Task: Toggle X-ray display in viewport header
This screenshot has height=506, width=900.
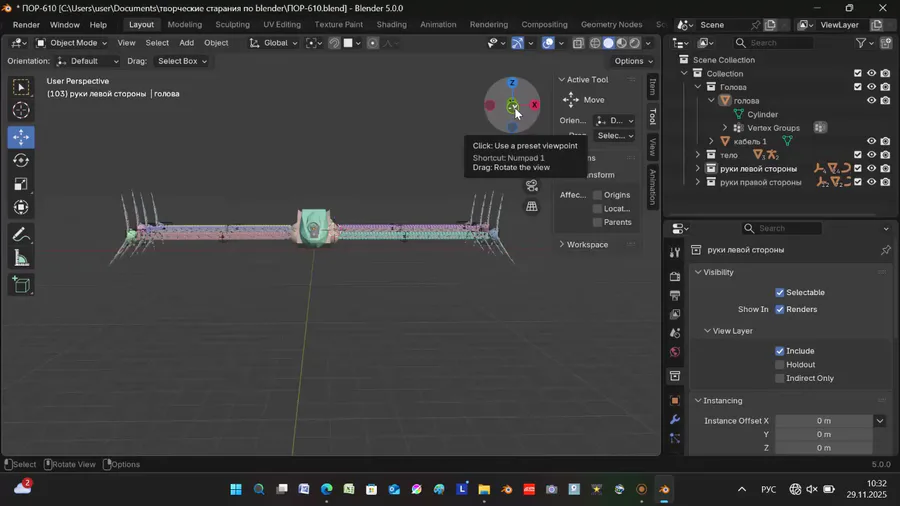Action: pyautogui.click(x=578, y=43)
